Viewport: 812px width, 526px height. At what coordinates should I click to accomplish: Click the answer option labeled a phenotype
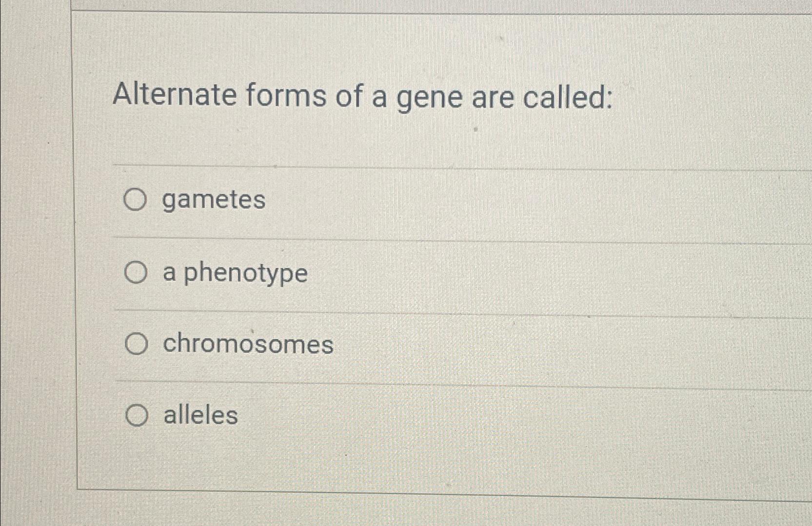(x=234, y=274)
